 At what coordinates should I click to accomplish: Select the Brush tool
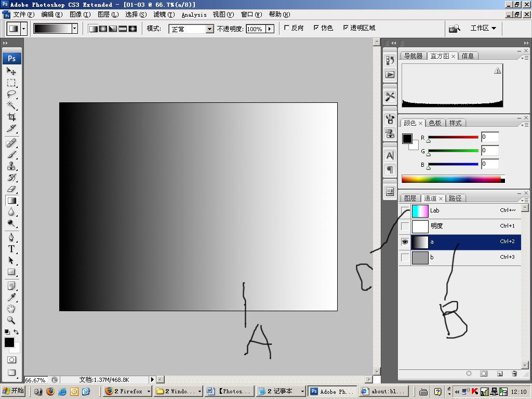[x=11, y=155]
